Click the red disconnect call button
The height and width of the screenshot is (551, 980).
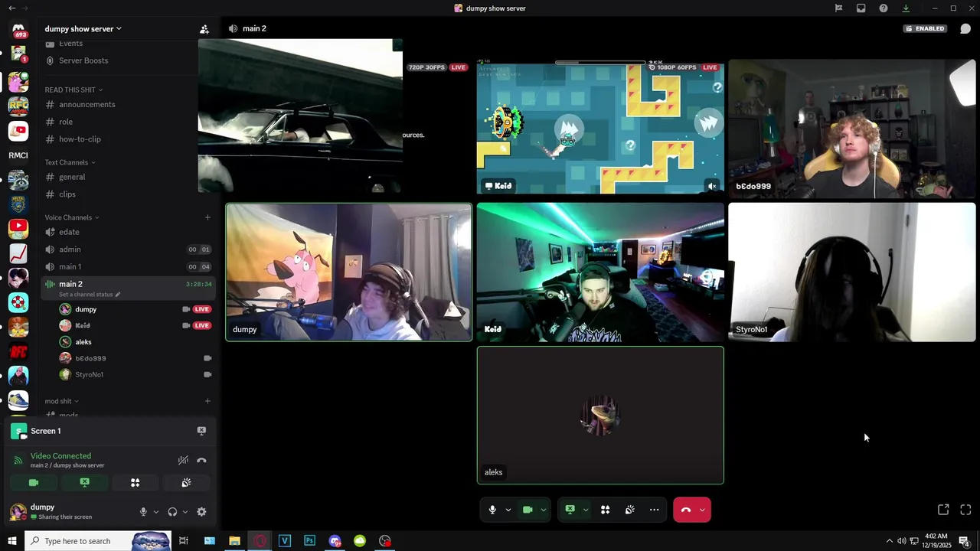point(685,510)
